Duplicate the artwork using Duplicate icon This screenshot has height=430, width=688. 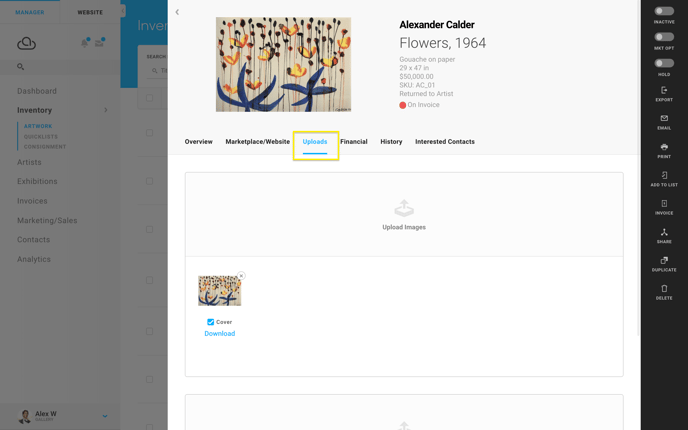pos(664,260)
